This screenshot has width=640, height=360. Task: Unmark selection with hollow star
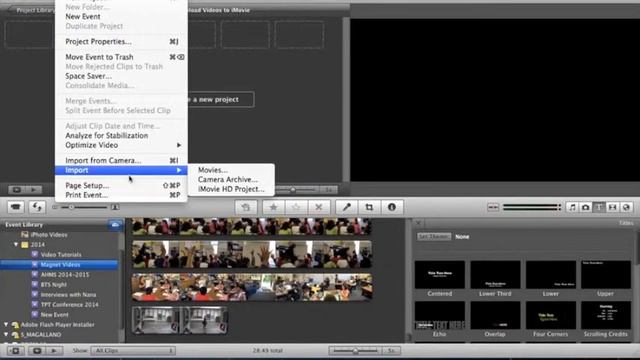pos(296,207)
